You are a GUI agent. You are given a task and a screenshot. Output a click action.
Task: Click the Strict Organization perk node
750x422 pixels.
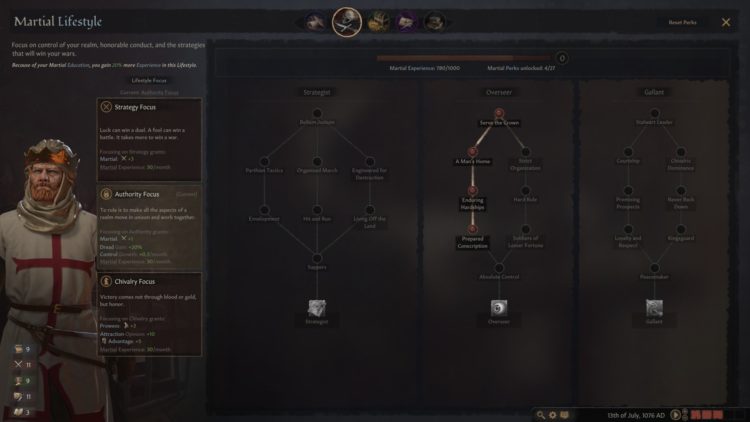point(525,152)
